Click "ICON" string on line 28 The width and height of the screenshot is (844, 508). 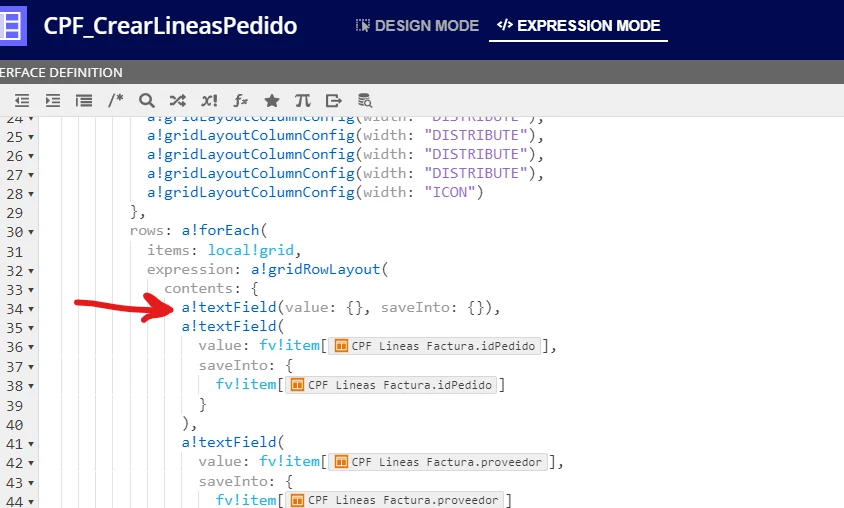450,192
